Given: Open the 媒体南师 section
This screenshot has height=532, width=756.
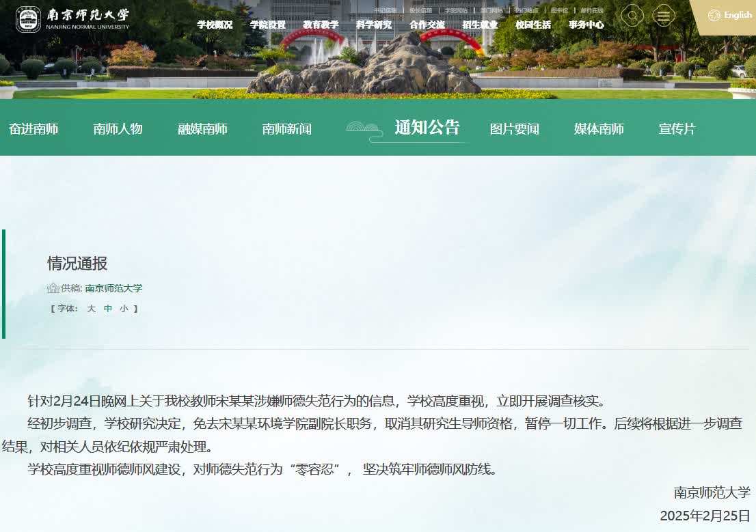Looking at the screenshot, I should [599, 129].
